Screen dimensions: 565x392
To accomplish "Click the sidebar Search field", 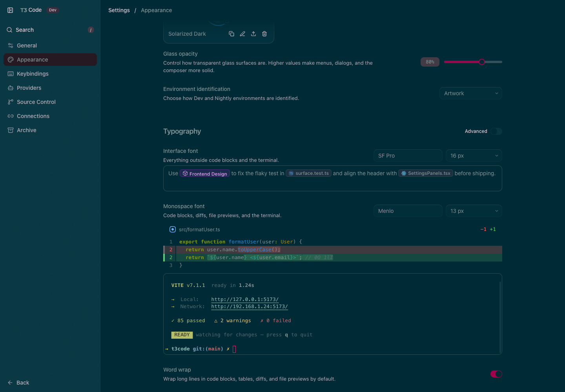I will (x=50, y=30).
